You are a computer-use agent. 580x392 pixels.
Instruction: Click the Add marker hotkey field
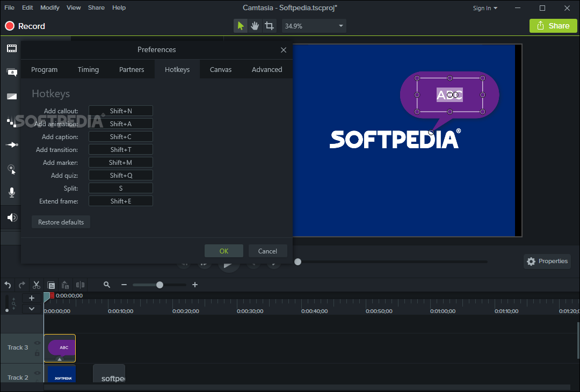tap(121, 162)
